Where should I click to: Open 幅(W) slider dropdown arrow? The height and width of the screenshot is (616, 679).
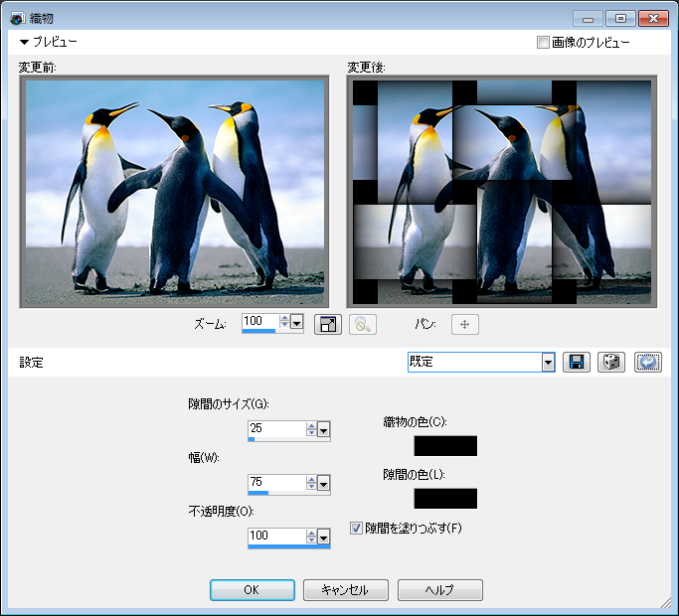(x=323, y=483)
